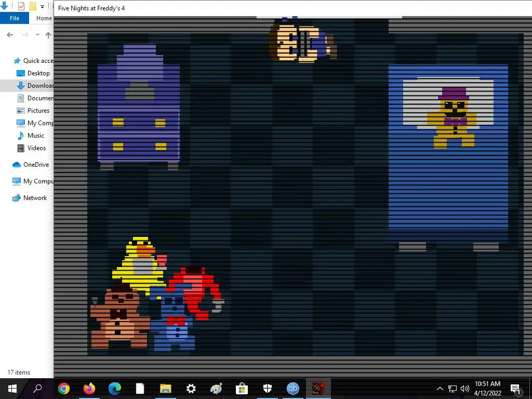532x399 pixels.
Task: Launch Firefox from the taskbar
Action: coord(89,388)
